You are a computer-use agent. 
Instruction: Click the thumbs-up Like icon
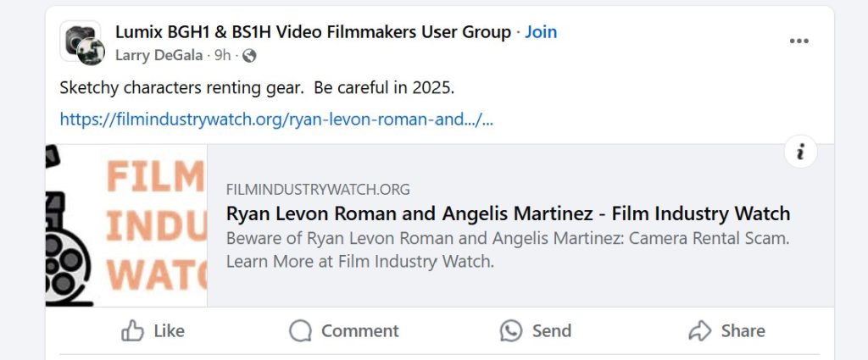(132, 330)
